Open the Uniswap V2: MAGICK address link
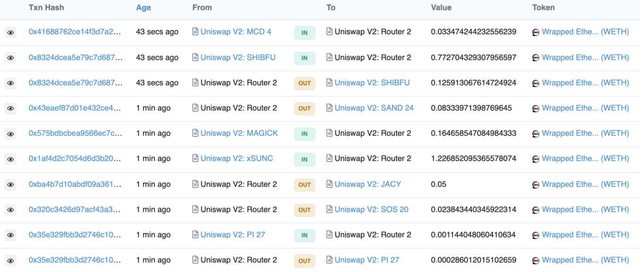Image resolution: width=644 pixels, height=272 pixels. point(239,133)
